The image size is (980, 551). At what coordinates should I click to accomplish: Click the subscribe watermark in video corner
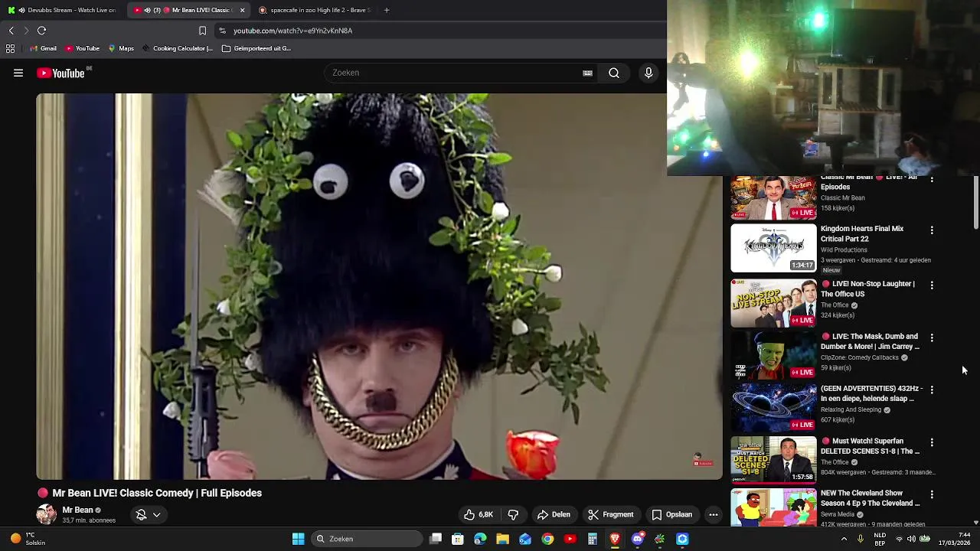(701, 459)
